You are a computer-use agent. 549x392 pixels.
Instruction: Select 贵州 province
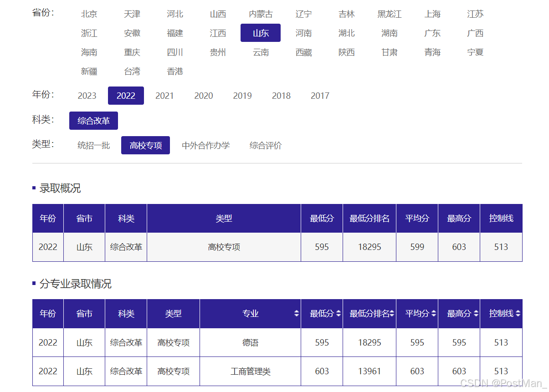tap(218, 52)
